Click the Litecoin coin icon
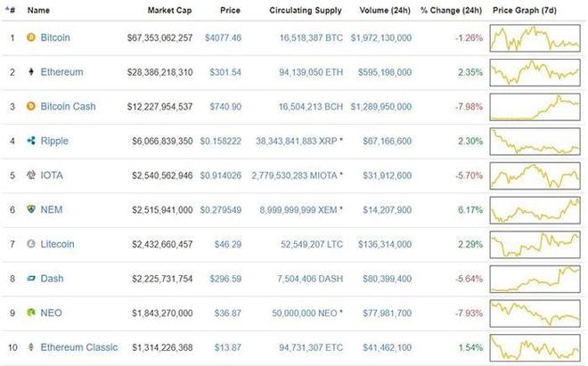Image resolution: width=588 pixels, height=366 pixels. 31,244
